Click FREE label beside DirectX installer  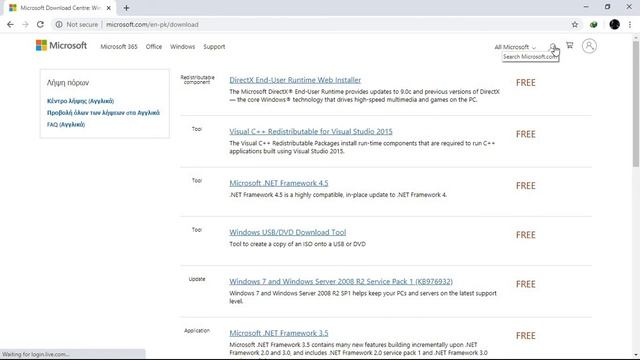click(x=526, y=82)
